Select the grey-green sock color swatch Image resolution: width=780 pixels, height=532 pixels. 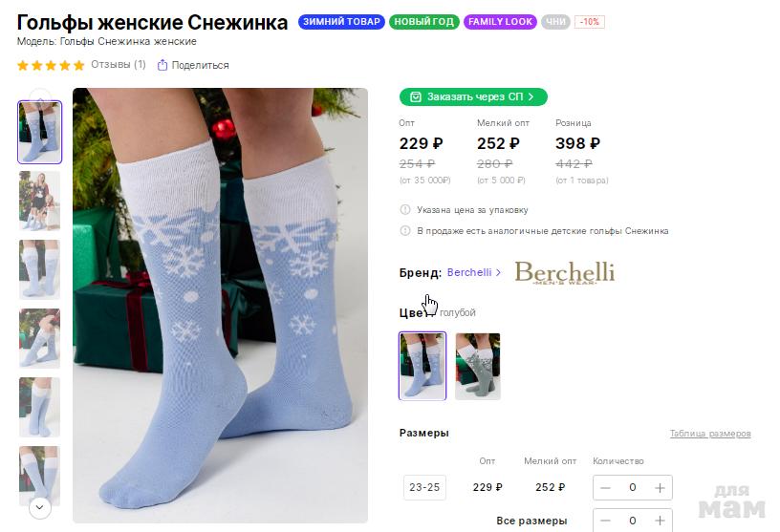point(478,366)
